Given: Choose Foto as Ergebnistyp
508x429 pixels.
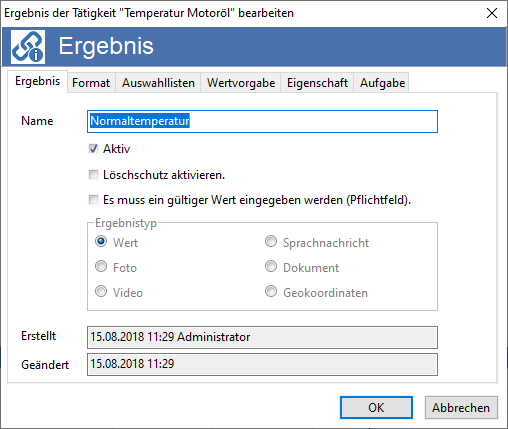Looking at the screenshot, I should (101, 266).
